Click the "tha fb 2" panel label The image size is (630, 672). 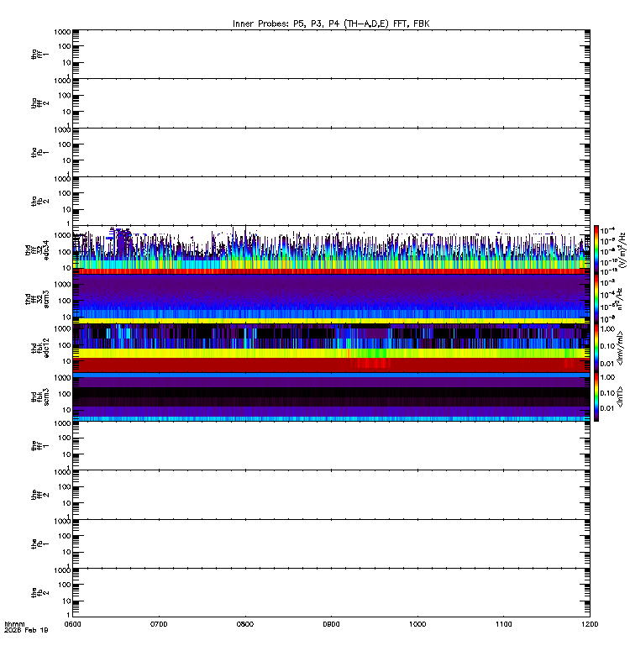coord(39,201)
